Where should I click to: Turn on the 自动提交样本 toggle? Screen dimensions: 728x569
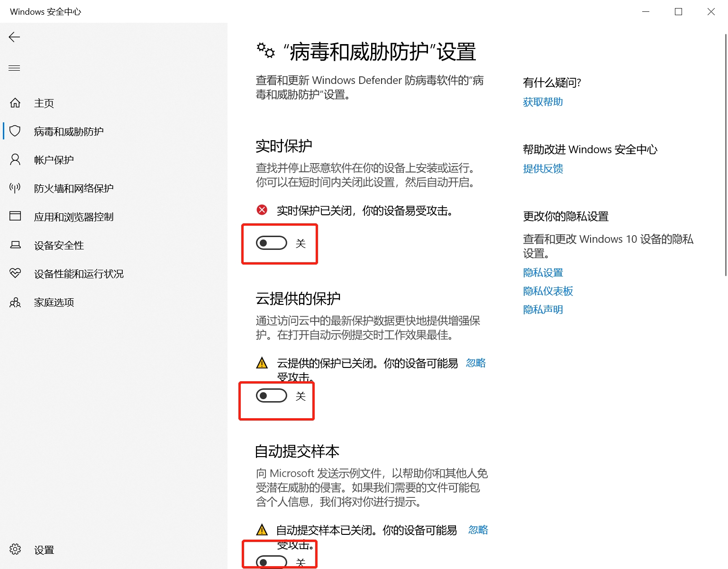click(272, 562)
